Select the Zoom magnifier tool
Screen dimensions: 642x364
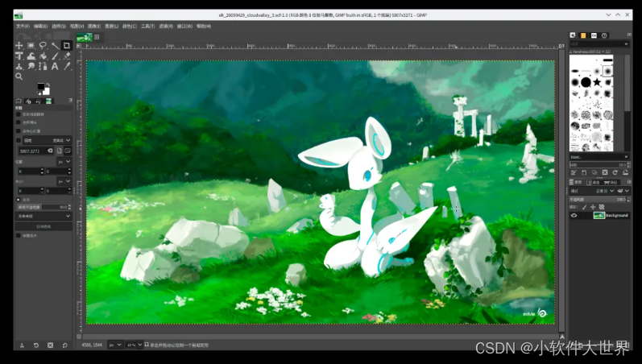[19, 77]
